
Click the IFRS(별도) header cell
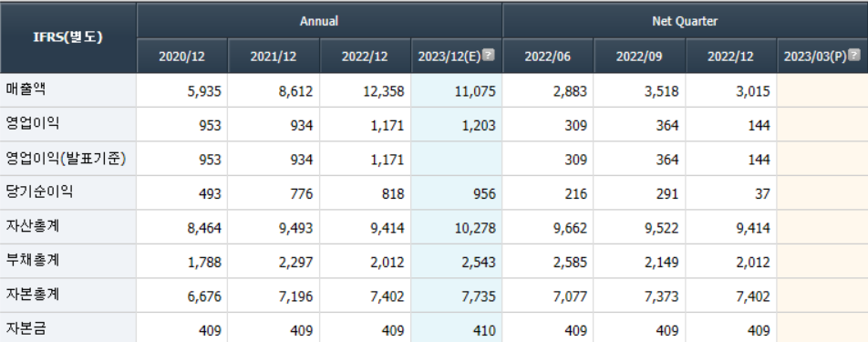click(68, 38)
